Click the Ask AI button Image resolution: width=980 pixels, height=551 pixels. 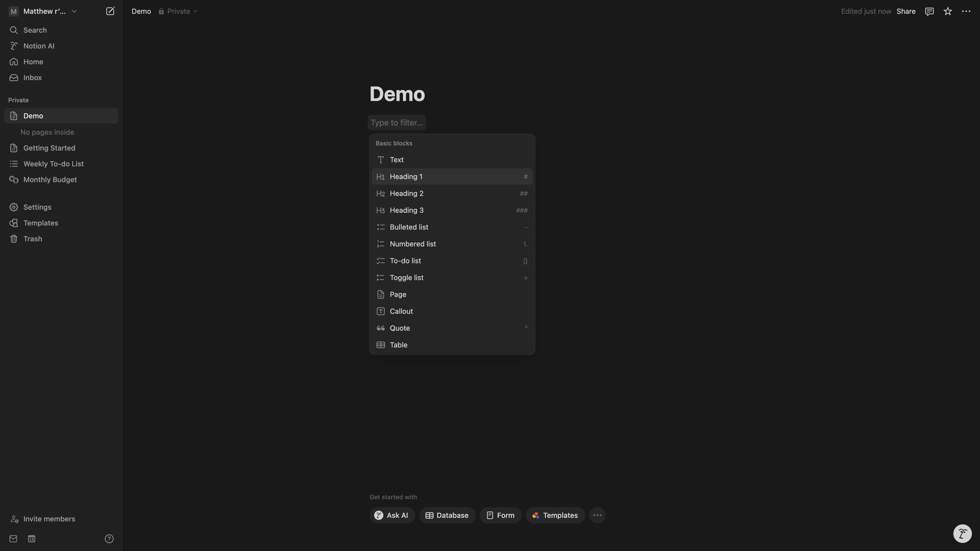click(392, 515)
